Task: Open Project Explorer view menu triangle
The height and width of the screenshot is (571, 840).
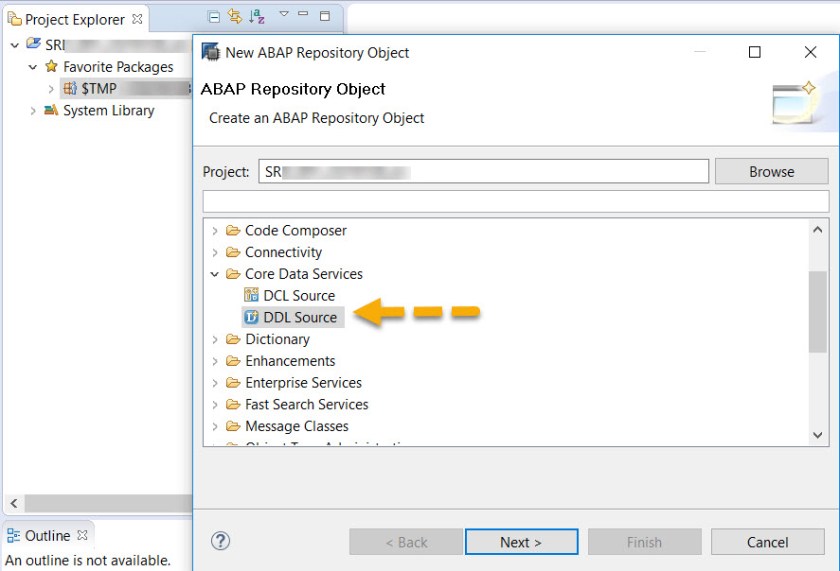Action: pos(284,16)
